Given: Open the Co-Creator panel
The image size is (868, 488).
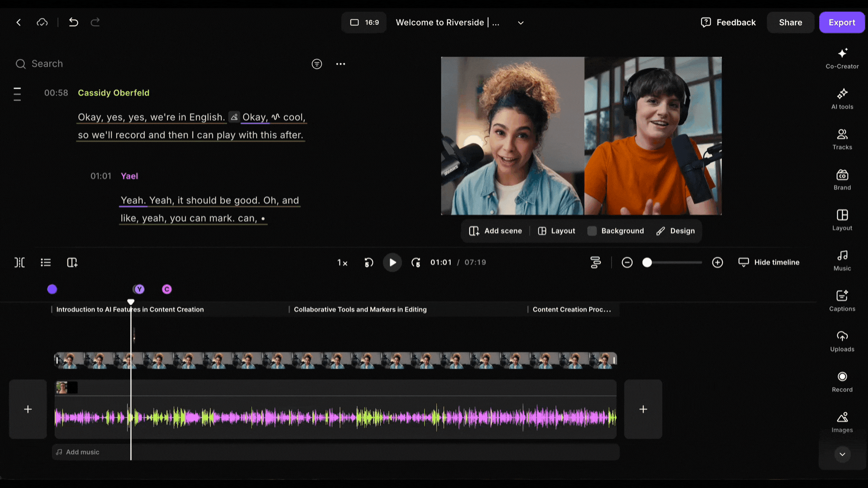Looking at the screenshot, I should 842,58.
